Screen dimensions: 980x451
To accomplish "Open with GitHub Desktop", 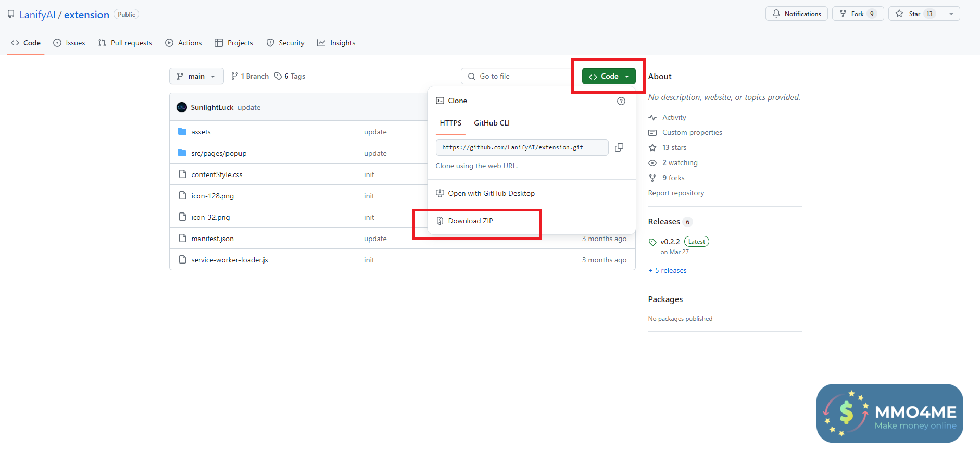I will 491,193.
